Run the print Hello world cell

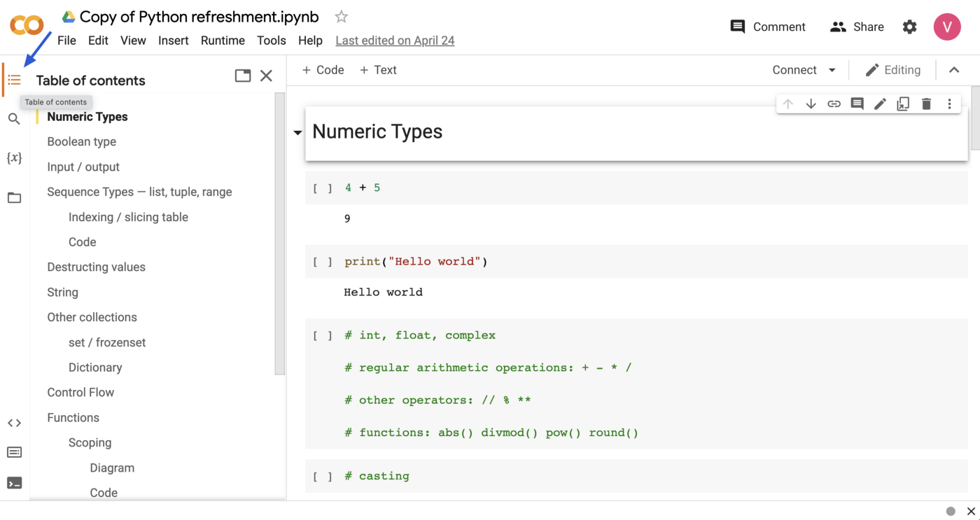[322, 262]
